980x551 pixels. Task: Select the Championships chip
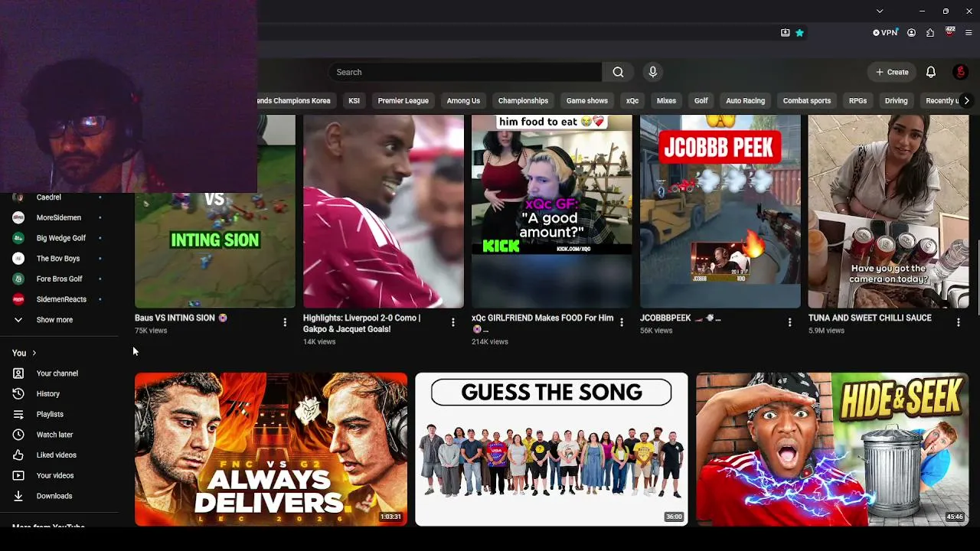[523, 100]
